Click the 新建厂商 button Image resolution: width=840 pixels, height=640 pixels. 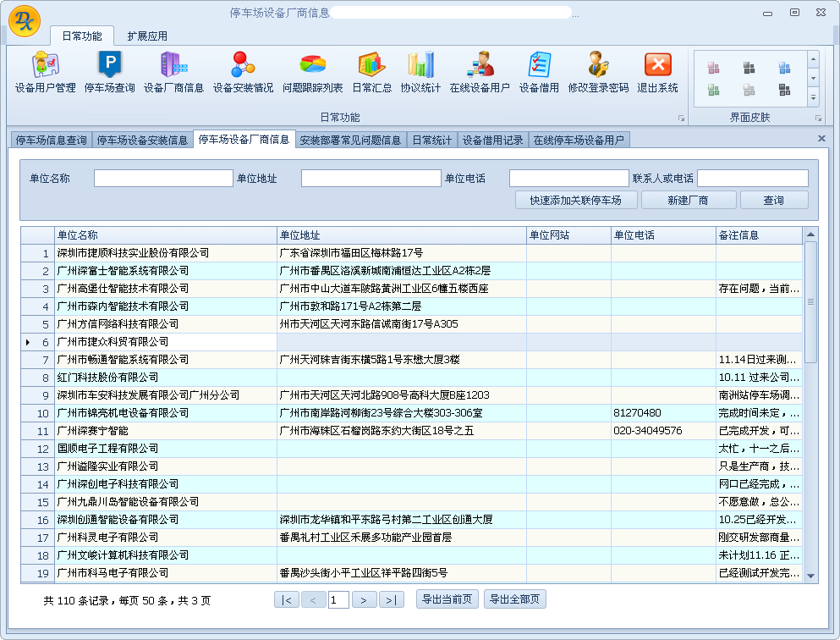tap(689, 200)
